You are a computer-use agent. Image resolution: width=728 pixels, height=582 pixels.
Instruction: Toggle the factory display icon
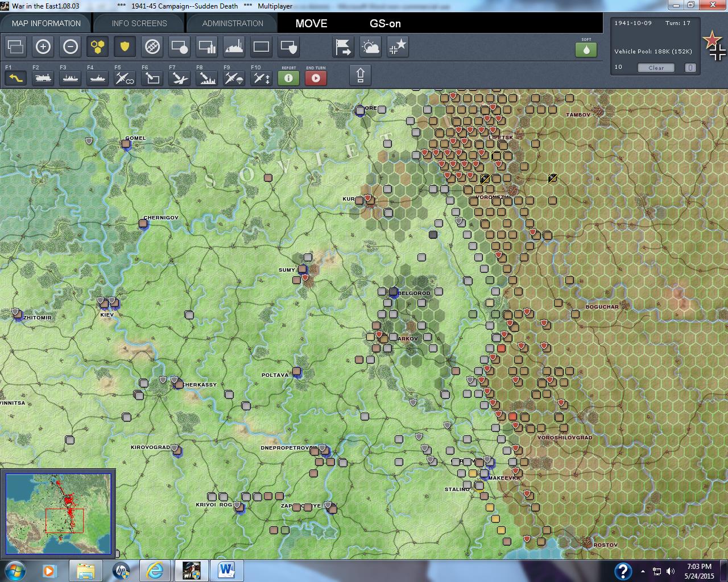234,47
